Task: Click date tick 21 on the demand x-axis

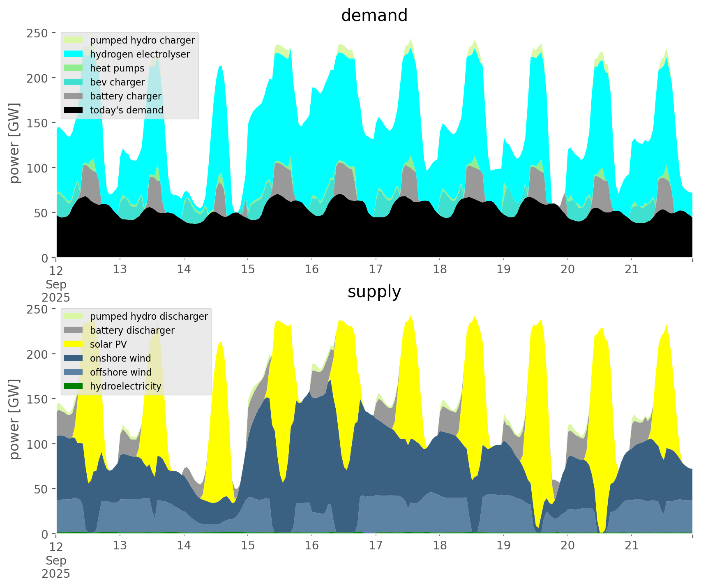Action: [632, 270]
